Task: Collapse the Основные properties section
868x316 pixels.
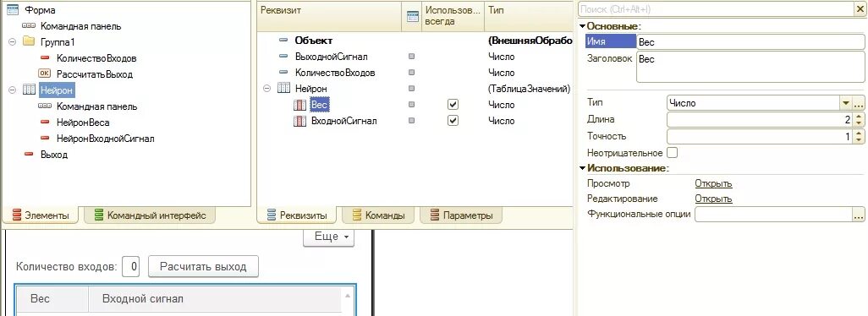Action: pyautogui.click(x=582, y=26)
